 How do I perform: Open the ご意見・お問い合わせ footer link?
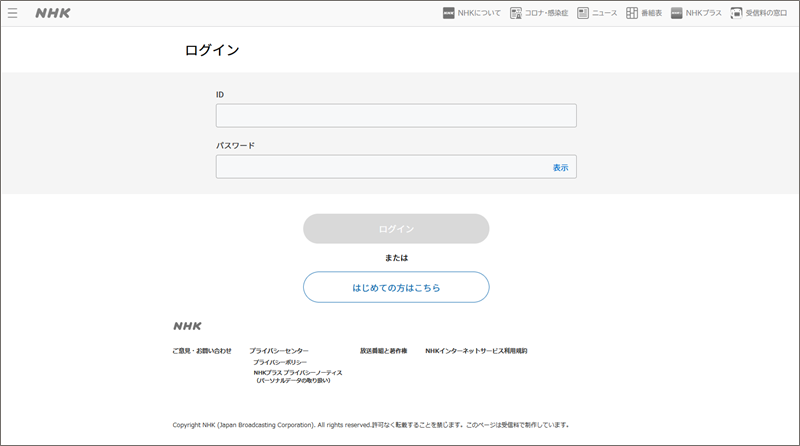(202, 351)
